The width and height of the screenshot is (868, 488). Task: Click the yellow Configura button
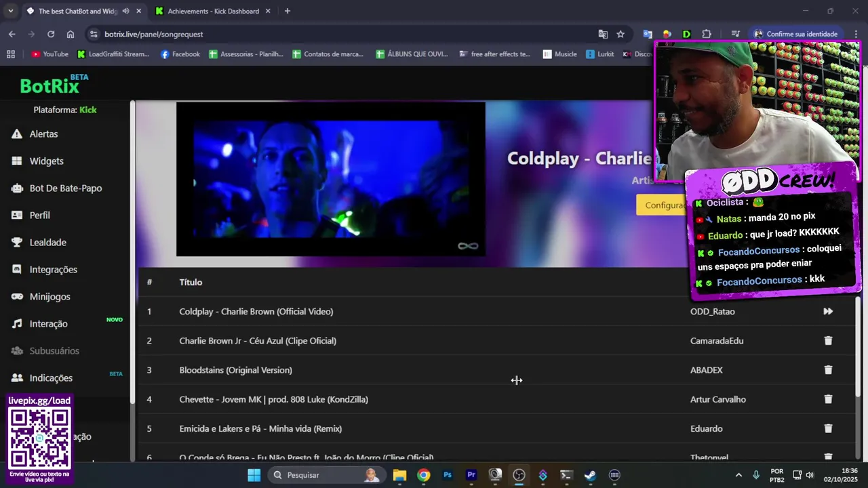tap(661, 205)
